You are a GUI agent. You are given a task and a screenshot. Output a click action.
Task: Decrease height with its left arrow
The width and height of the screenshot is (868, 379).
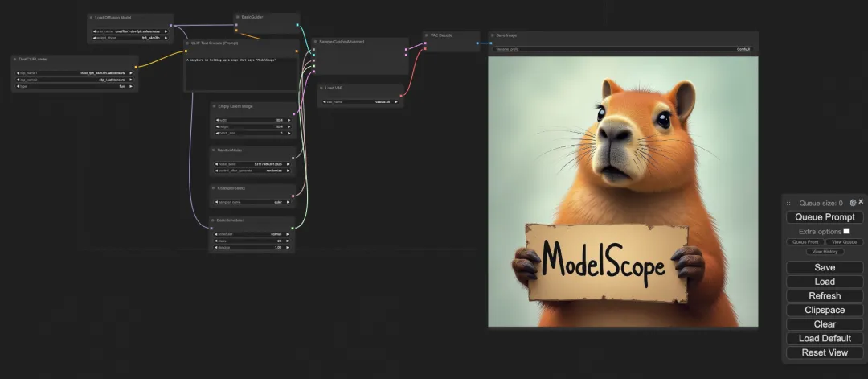tap(216, 127)
